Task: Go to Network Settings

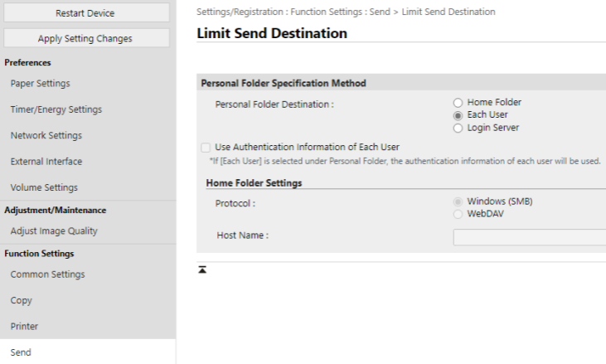Action: pos(46,135)
